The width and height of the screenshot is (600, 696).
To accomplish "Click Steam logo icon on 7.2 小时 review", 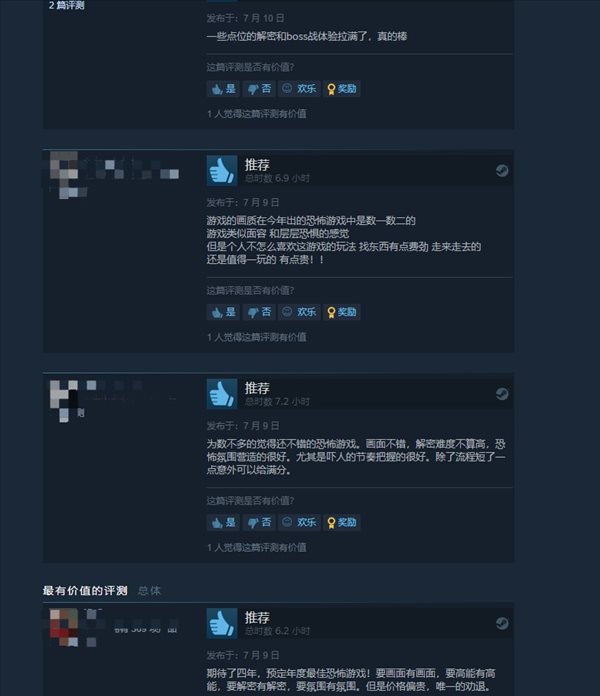I will point(502,394).
